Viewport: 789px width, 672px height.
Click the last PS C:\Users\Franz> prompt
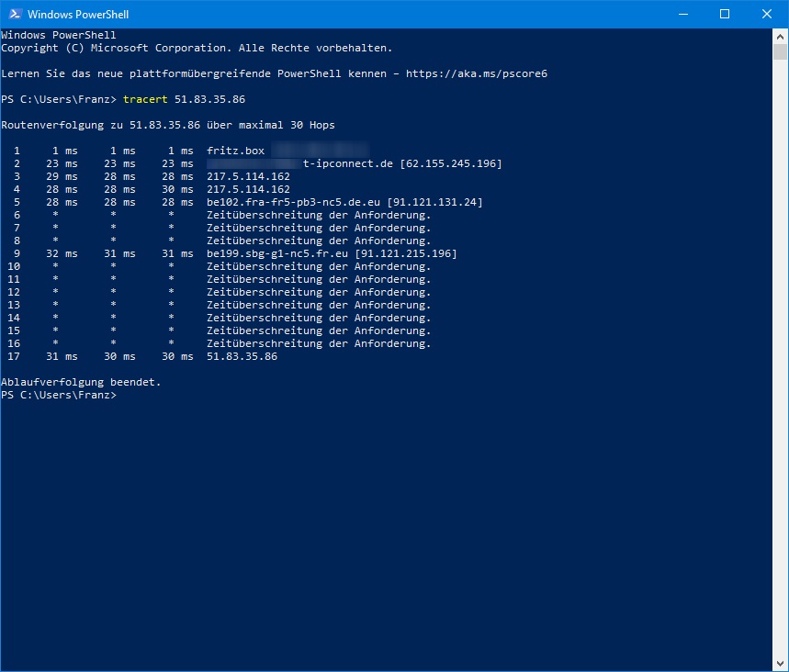(x=59, y=395)
